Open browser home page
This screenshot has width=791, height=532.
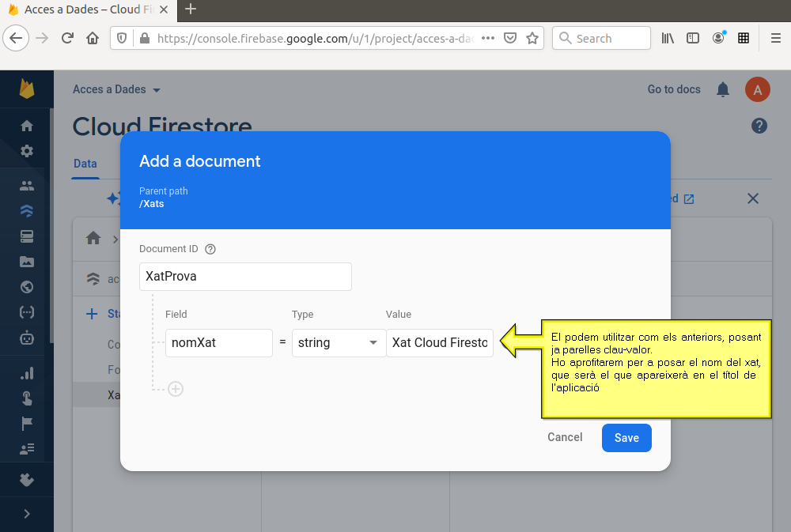pyautogui.click(x=93, y=38)
